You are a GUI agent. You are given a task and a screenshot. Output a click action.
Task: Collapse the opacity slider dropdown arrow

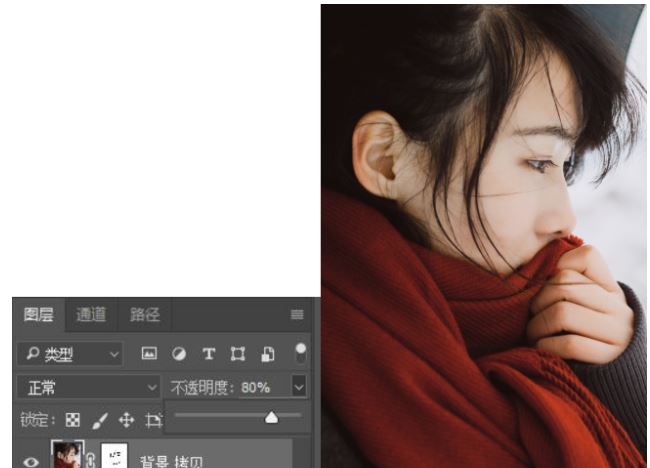click(299, 388)
